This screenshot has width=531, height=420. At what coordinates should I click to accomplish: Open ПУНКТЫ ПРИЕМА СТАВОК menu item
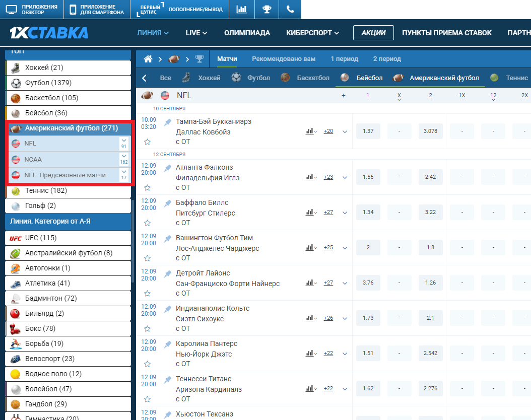click(x=447, y=33)
